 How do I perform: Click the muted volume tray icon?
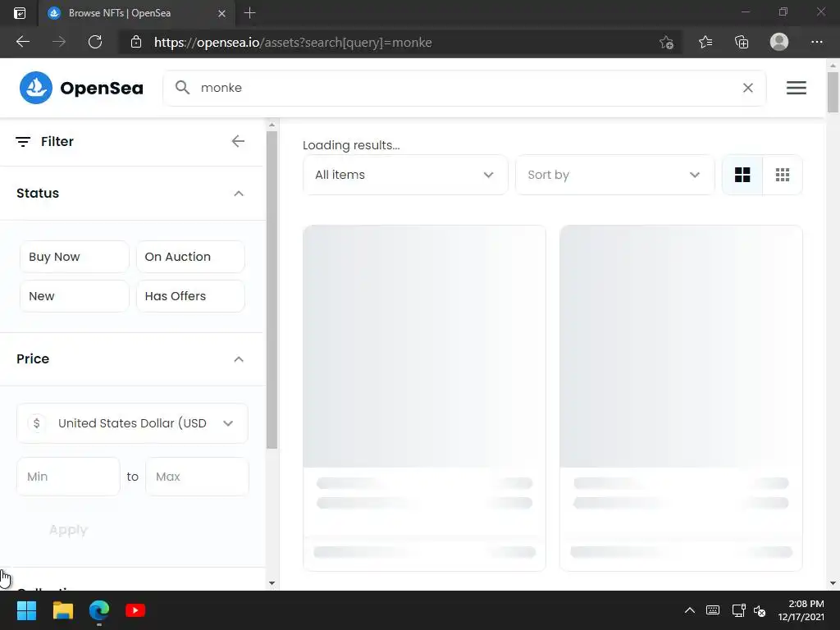[x=760, y=610]
